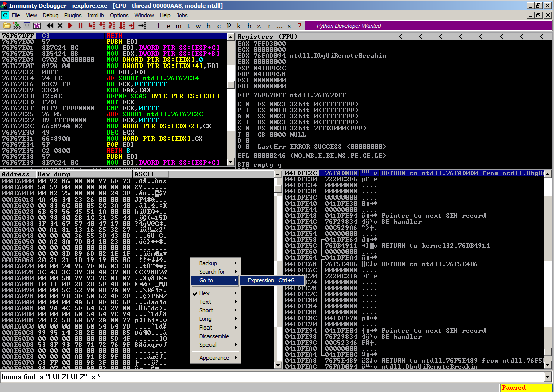Open the call stack 'k' window button
The image size is (554, 392).
(x=239, y=25)
